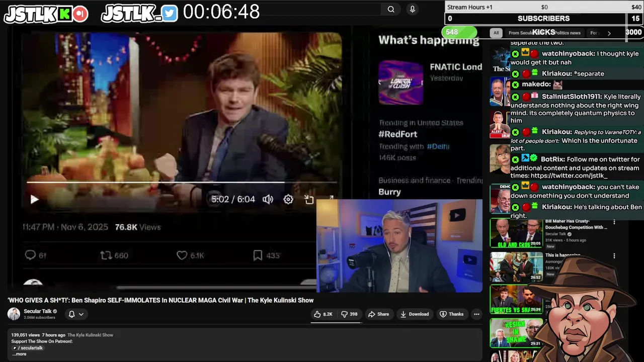Select the All filter chip
The height and width of the screenshot is (362, 644).
(x=496, y=33)
